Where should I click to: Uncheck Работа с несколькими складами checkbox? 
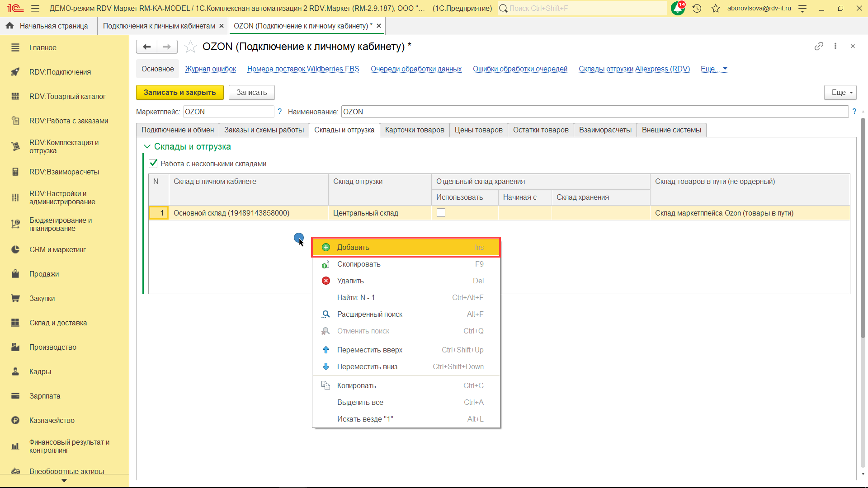click(153, 164)
